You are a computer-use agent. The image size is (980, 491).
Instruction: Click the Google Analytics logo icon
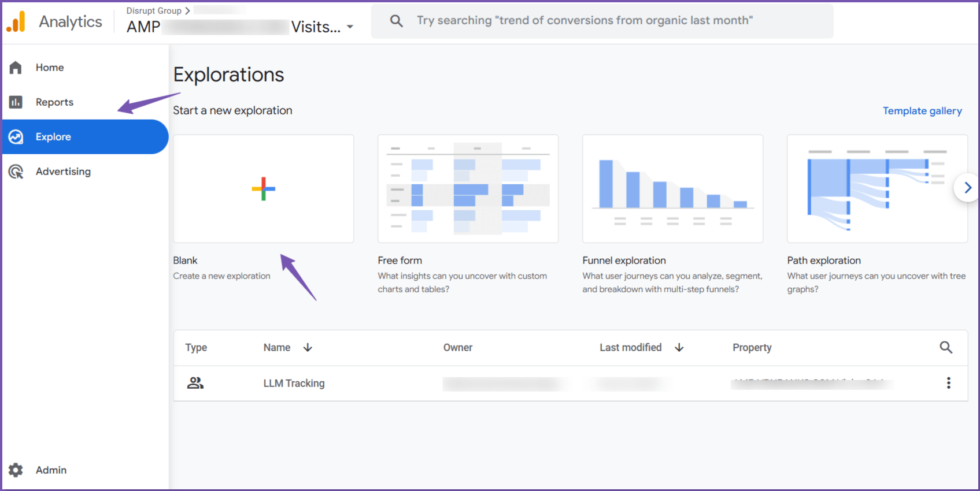[16, 22]
